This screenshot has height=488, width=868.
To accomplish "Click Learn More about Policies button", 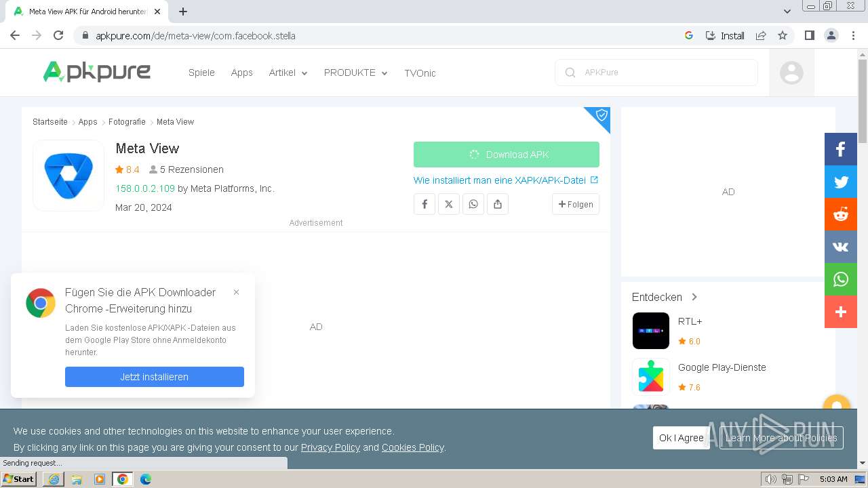I will pyautogui.click(x=781, y=438).
